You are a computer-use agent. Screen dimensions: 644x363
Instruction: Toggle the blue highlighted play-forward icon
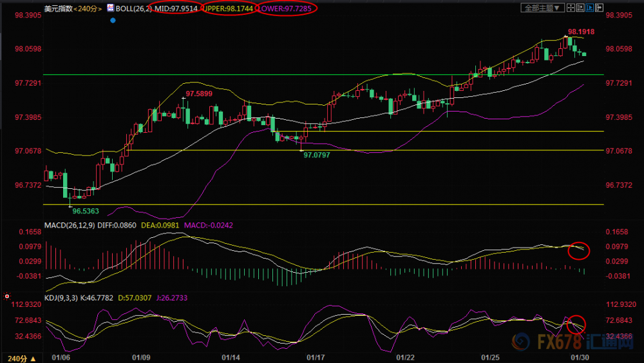click(590, 7)
